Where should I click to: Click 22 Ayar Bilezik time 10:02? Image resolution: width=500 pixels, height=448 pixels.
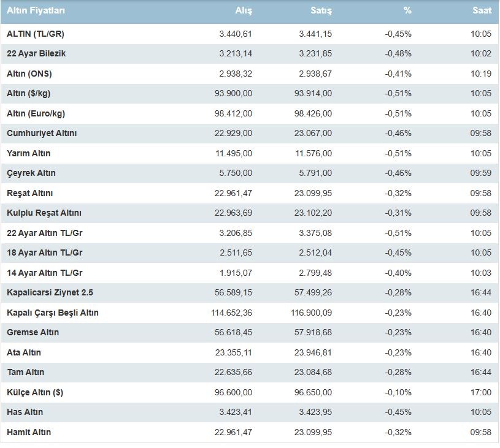pyautogui.click(x=481, y=53)
